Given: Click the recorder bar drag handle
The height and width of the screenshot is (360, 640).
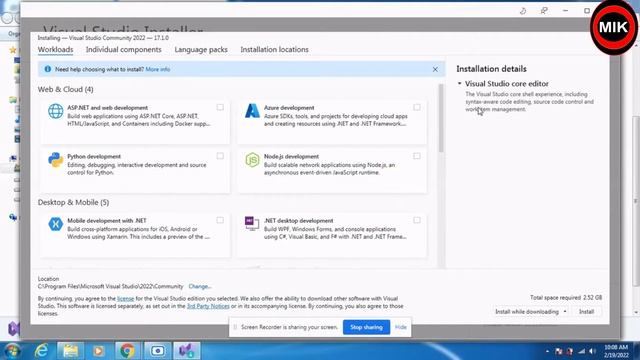Looking at the screenshot, I should click(235, 327).
